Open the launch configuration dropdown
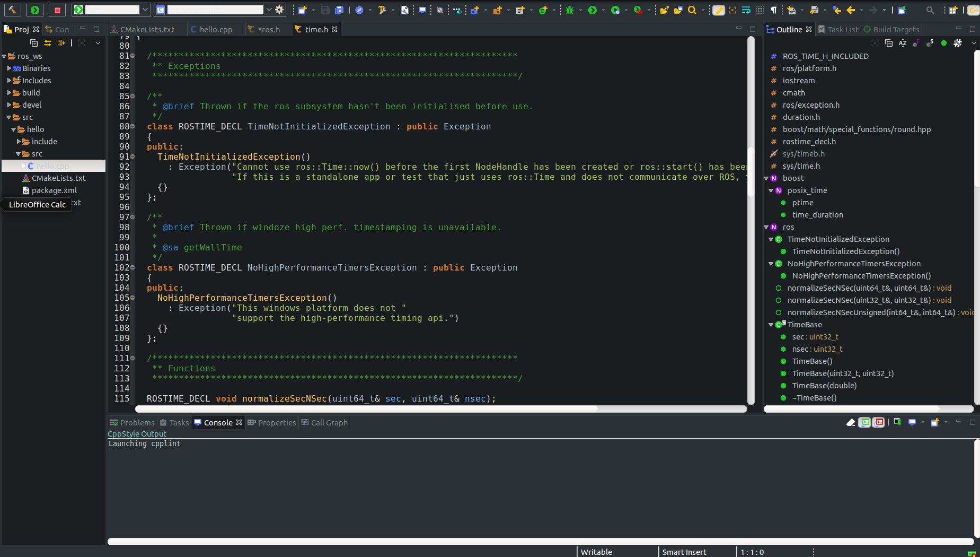 (144, 9)
